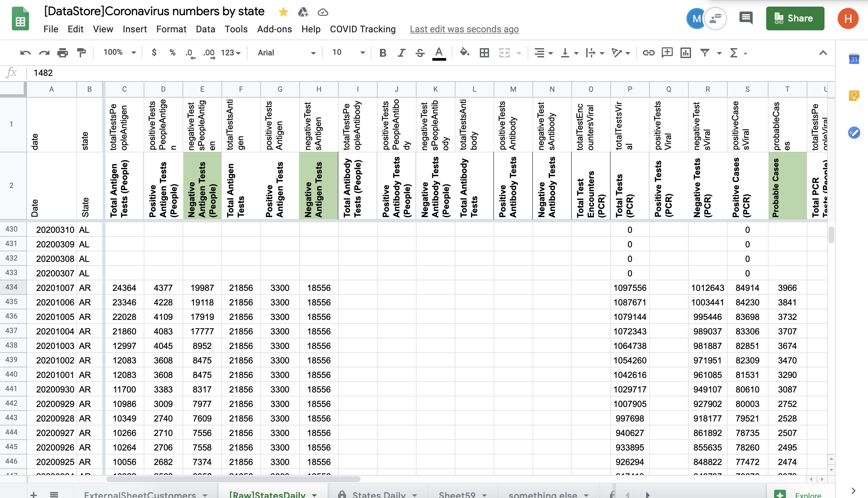Open the Tools menu
868x498 pixels.
point(236,29)
